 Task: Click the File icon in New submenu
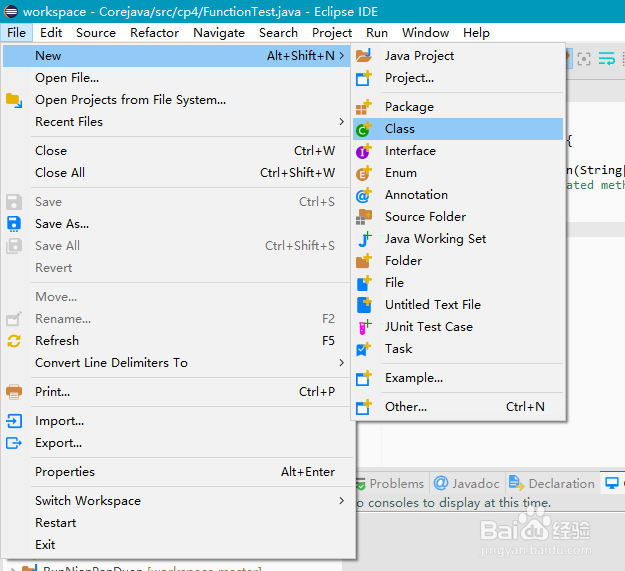tap(364, 283)
